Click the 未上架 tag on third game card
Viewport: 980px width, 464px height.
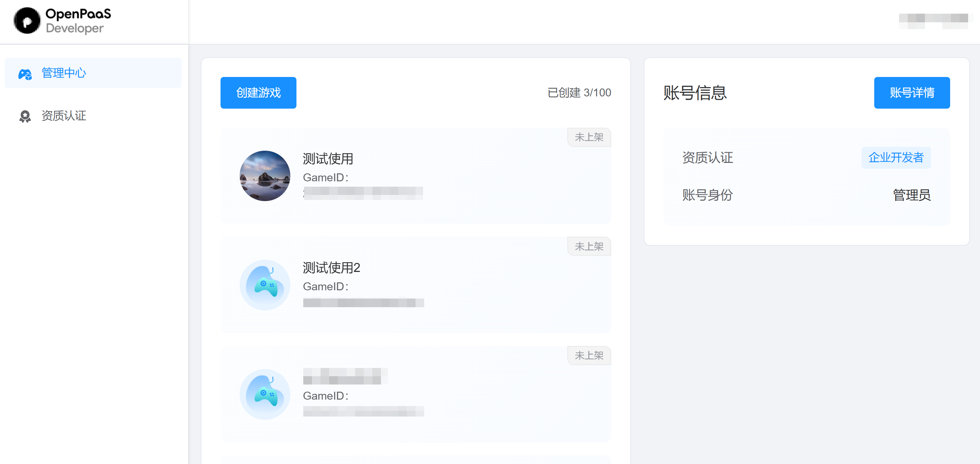[589, 356]
